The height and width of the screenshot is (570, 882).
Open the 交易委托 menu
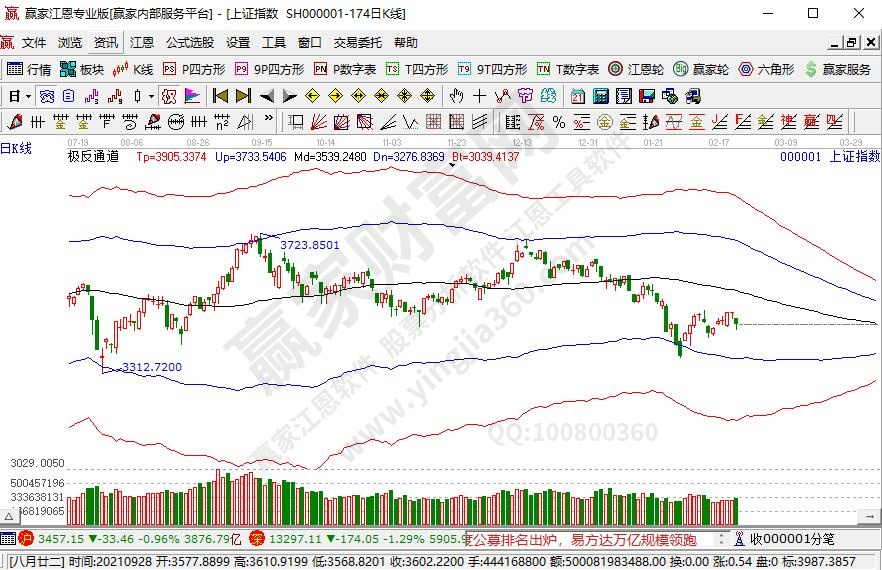(x=357, y=43)
